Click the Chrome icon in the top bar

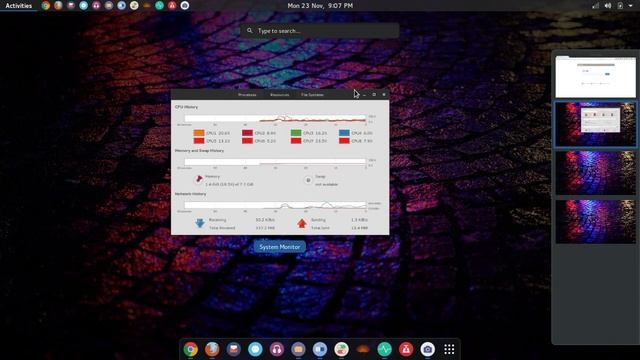46,6
